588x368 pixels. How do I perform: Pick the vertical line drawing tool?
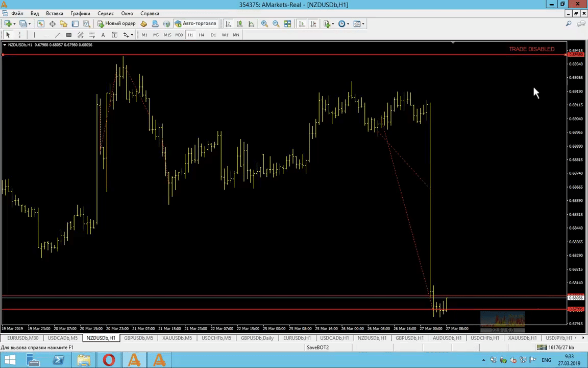34,35
